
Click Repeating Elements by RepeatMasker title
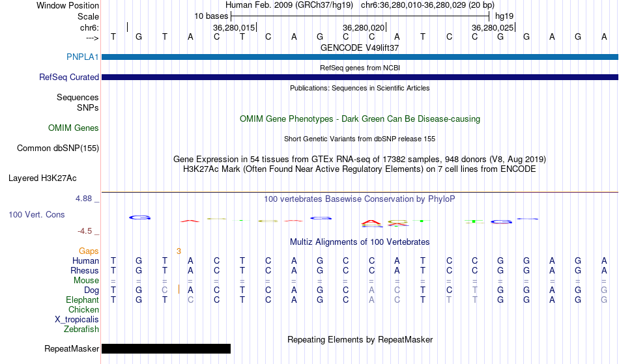360,339
